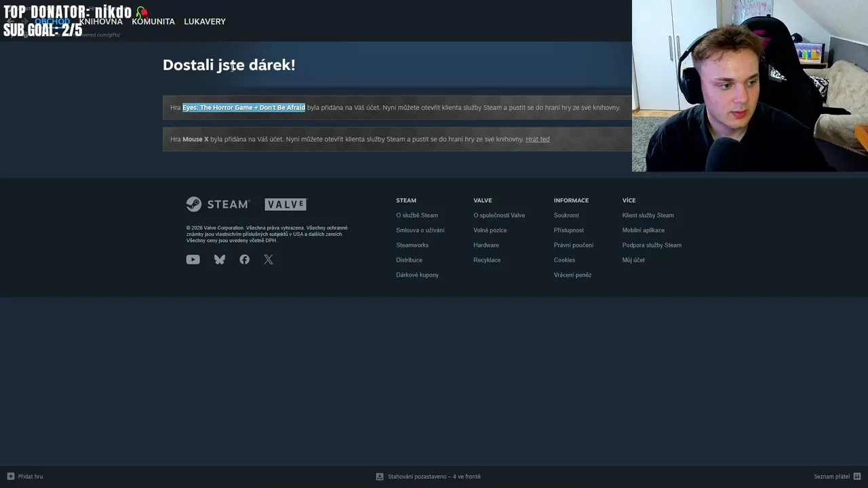This screenshot has width=868, height=488.
Task: Open the LUKAVERY profile menu
Action: 205,22
